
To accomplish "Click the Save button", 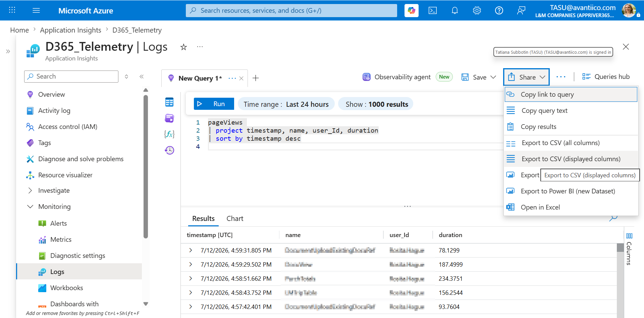I will coord(474,77).
